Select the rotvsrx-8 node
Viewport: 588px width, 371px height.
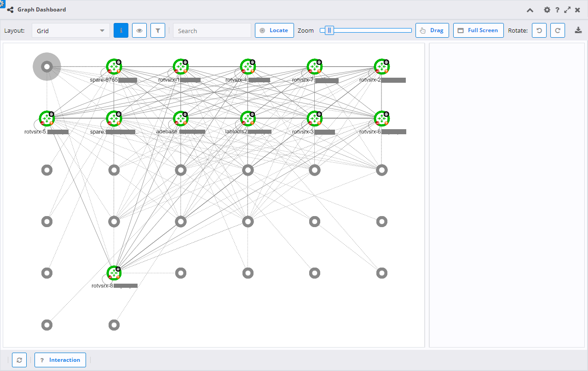[x=114, y=273]
